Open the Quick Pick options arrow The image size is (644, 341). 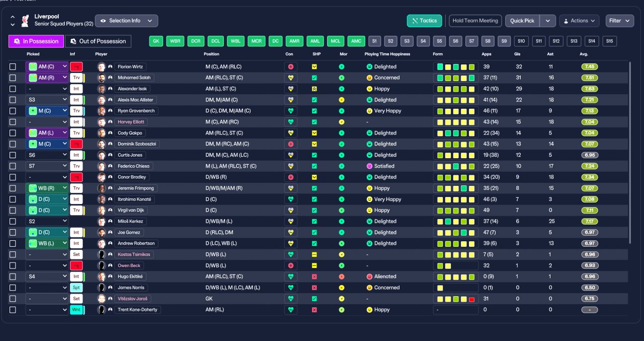click(x=548, y=21)
